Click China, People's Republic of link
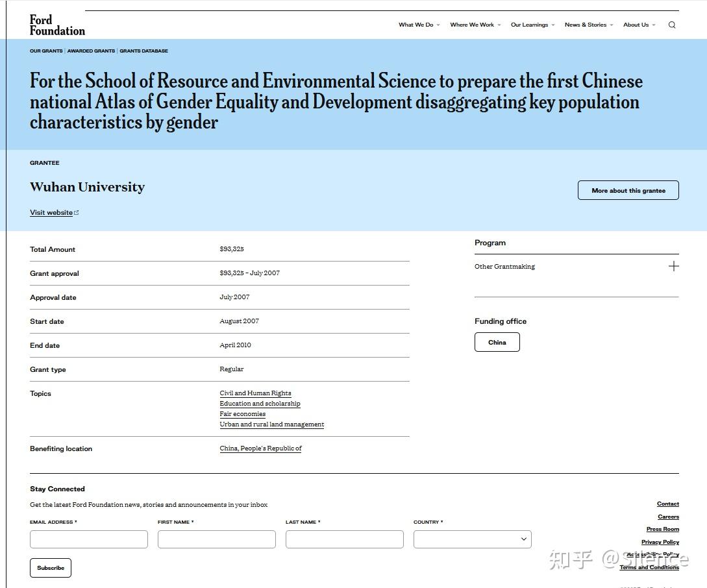707x588 pixels. click(260, 448)
